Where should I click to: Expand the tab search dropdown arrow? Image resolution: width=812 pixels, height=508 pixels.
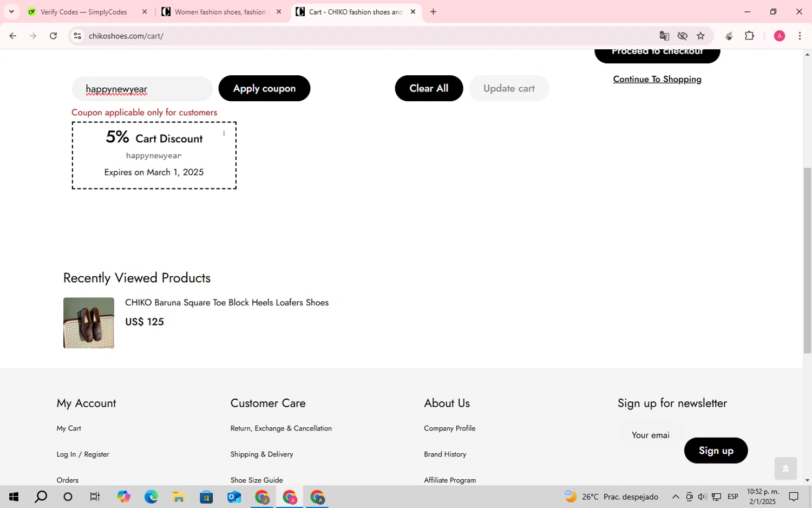click(x=11, y=11)
